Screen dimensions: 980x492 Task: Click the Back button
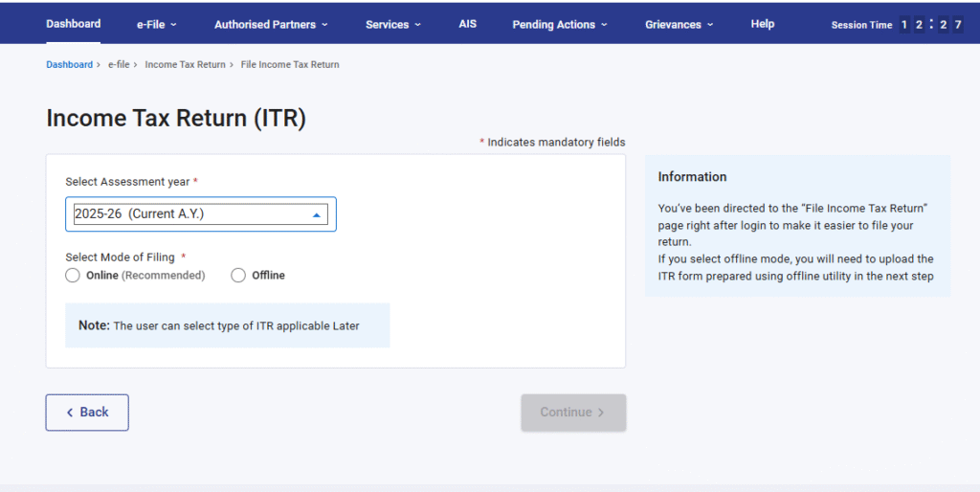87,413
